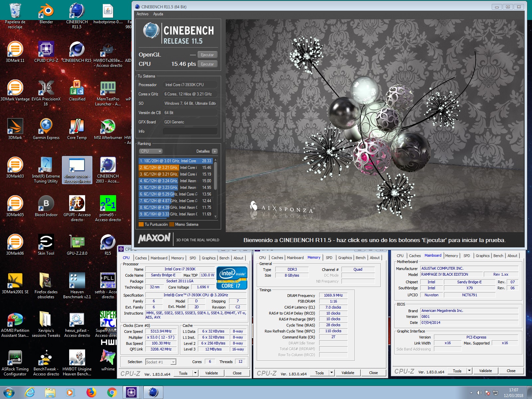Open Memory tab in right CPU-Z window
Viewport: 532px width, 399px height.
pyautogui.click(x=451, y=256)
